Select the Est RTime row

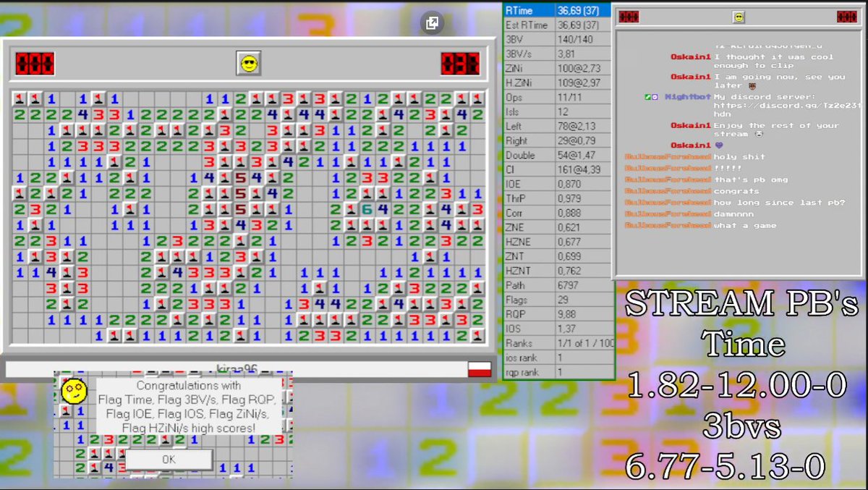coord(558,25)
